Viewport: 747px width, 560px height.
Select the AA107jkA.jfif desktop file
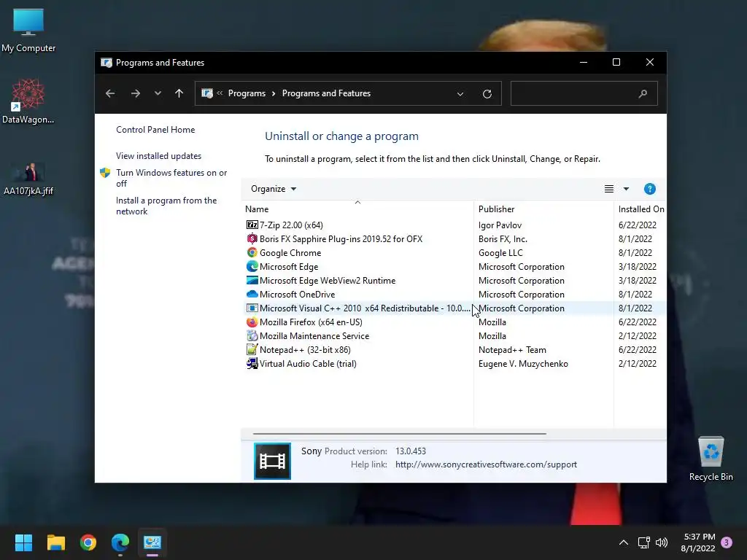click(28, 179)
